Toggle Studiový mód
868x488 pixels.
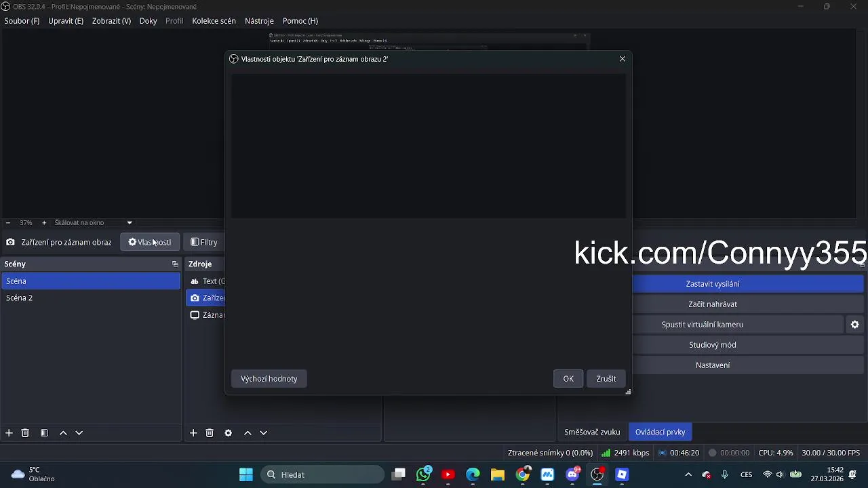click(713, 345)
